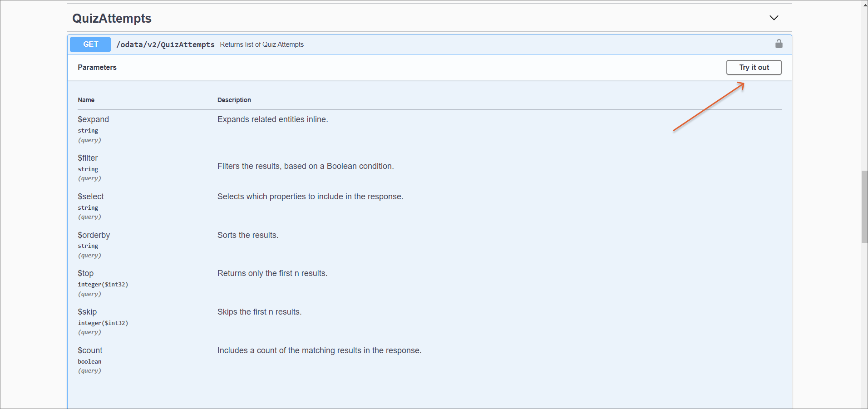The width and height of the screenshot is (868, 409).
Task: Click the $count parameter name
Action: (90, 350)
